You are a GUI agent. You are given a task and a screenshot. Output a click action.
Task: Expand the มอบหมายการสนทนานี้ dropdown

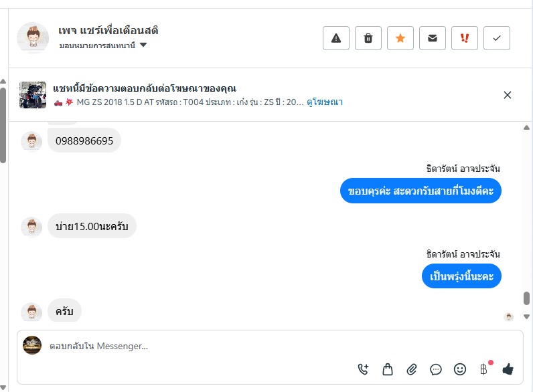click(143, 45)
